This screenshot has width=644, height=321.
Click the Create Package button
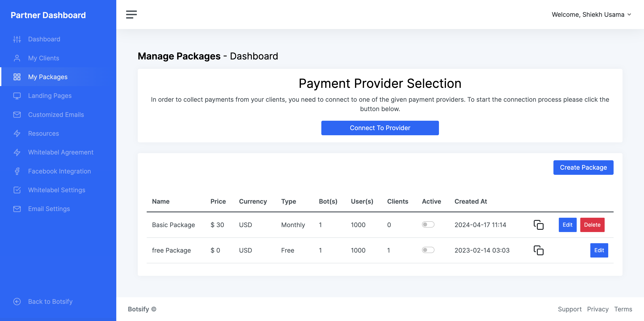(583, 167)
